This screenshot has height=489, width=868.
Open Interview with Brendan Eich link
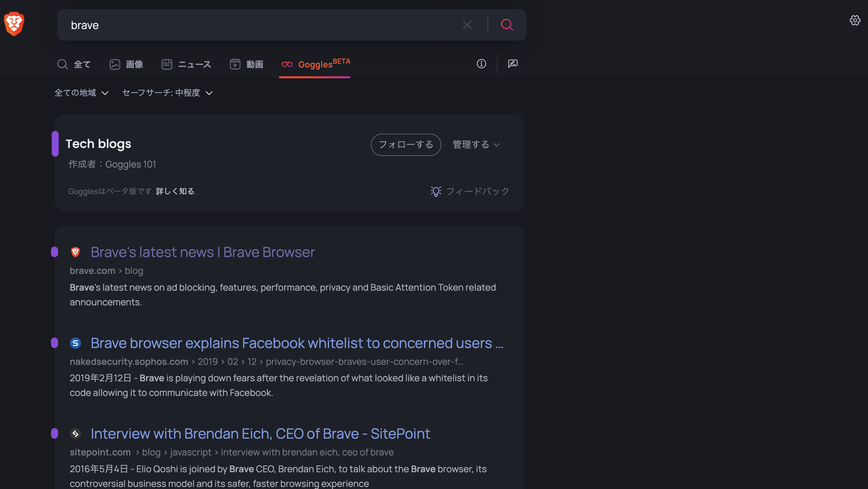(x=260, y=434)
